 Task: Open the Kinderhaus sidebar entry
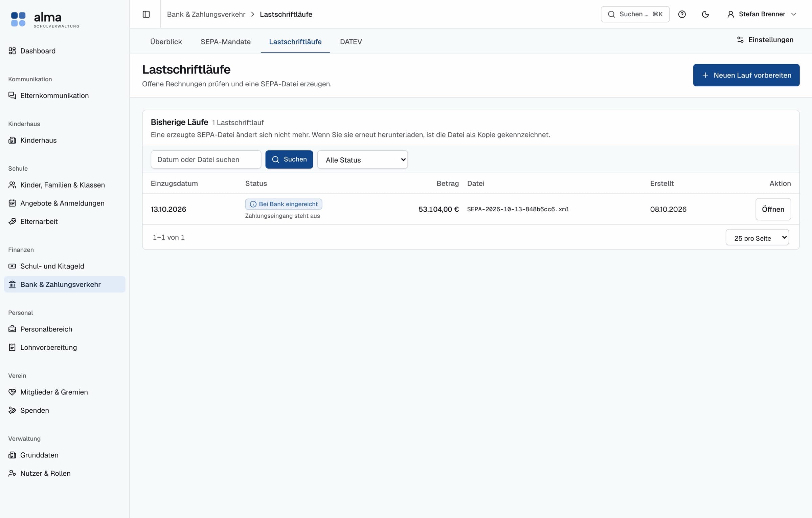(65, 140)
